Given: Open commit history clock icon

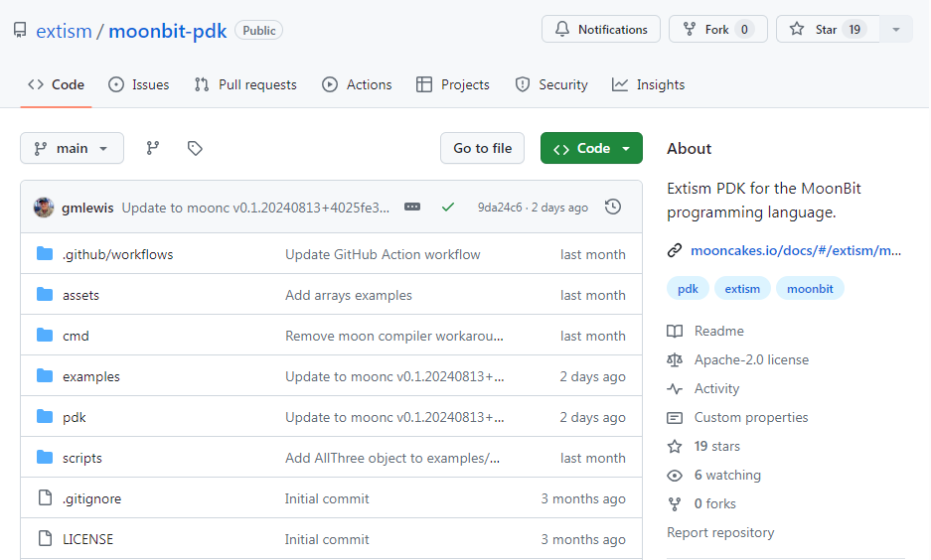Looking at the screenshot, I should 613,208.
